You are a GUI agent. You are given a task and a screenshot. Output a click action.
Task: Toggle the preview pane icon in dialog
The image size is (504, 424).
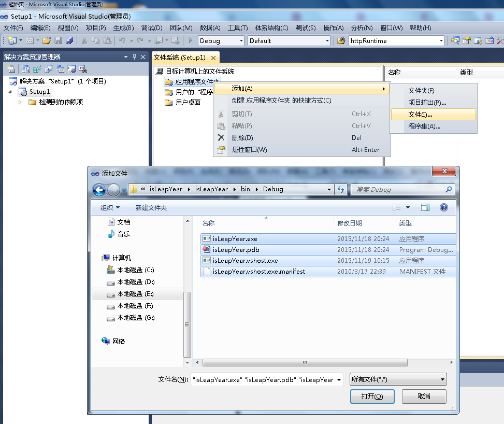coord(425,207)
